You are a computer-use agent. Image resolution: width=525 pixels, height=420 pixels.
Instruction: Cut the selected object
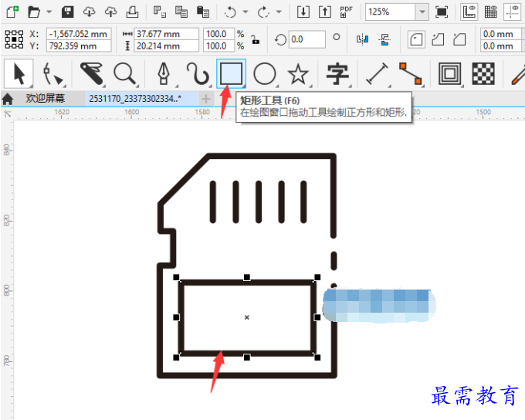160,12
